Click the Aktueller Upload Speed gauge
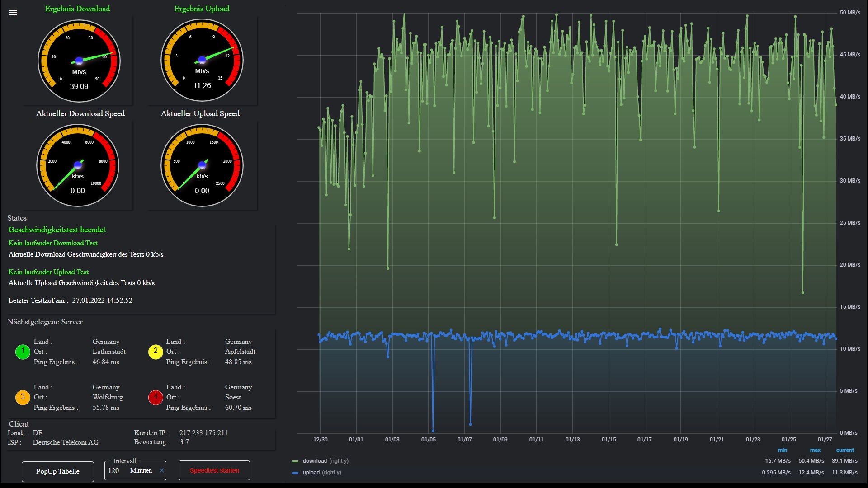This screenshot has height=488, width=868. (202, 165)
